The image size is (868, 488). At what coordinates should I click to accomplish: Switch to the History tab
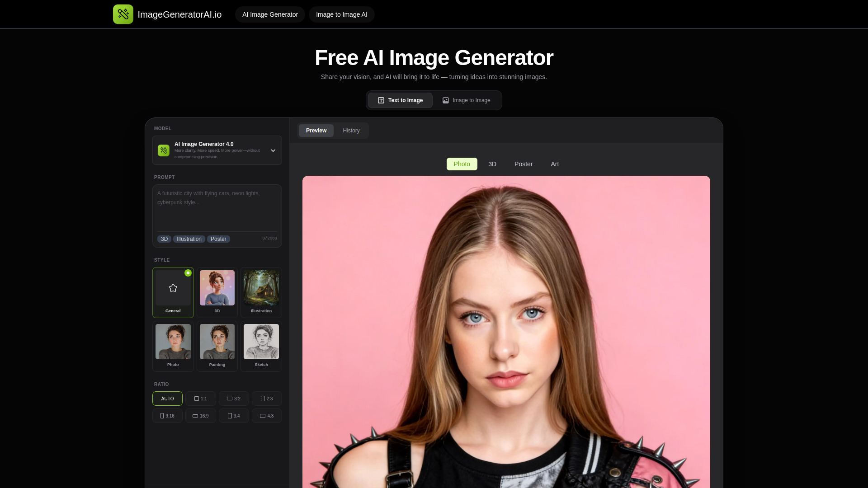pos(351,131)
